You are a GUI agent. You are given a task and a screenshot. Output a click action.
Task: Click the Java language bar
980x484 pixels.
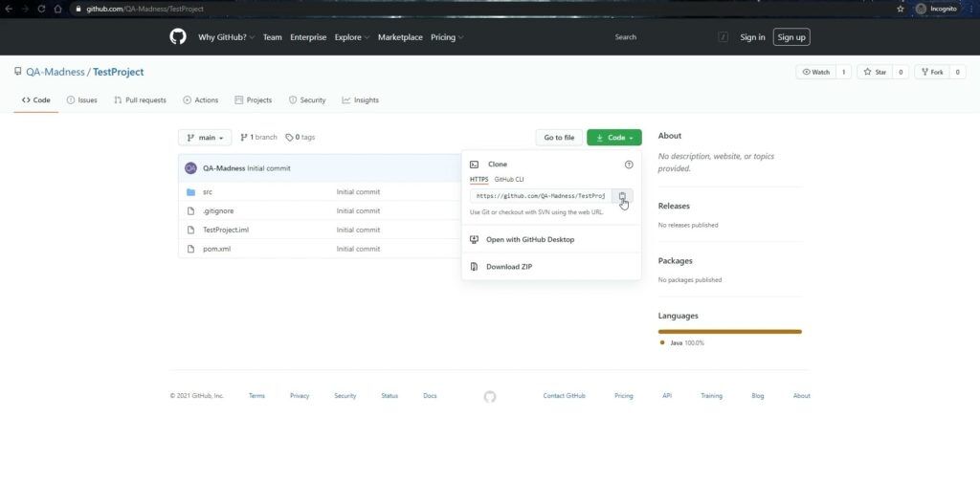tap(730, 332)
